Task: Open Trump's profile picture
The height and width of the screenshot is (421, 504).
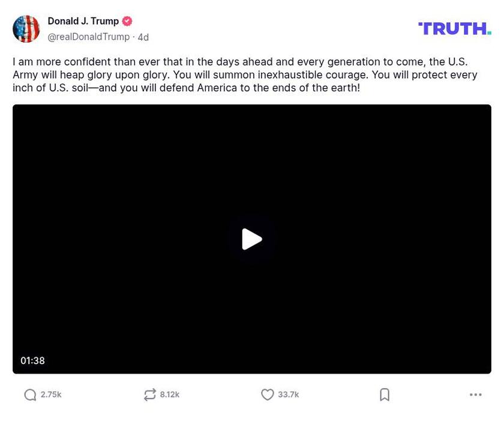Action: coord(26,28)
